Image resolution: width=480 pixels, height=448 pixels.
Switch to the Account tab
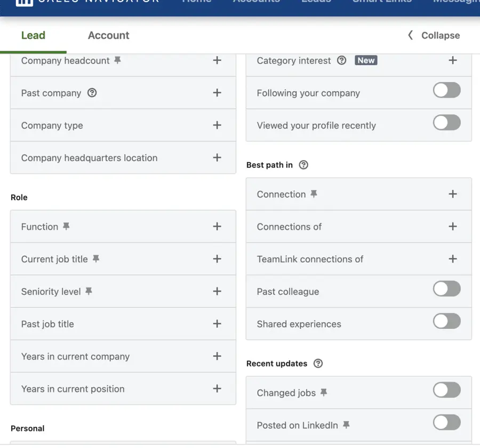tap(108, 35)
